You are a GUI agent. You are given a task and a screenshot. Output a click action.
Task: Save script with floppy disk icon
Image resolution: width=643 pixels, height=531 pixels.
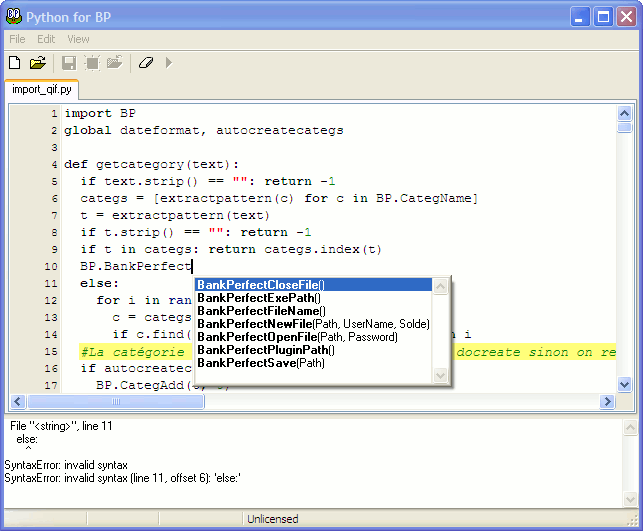click(69, 63)
